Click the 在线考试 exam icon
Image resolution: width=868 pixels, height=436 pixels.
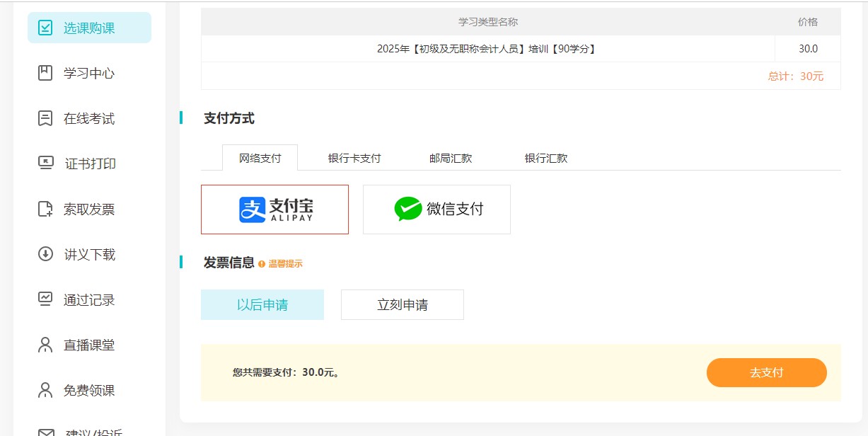(x=45, y=118)
